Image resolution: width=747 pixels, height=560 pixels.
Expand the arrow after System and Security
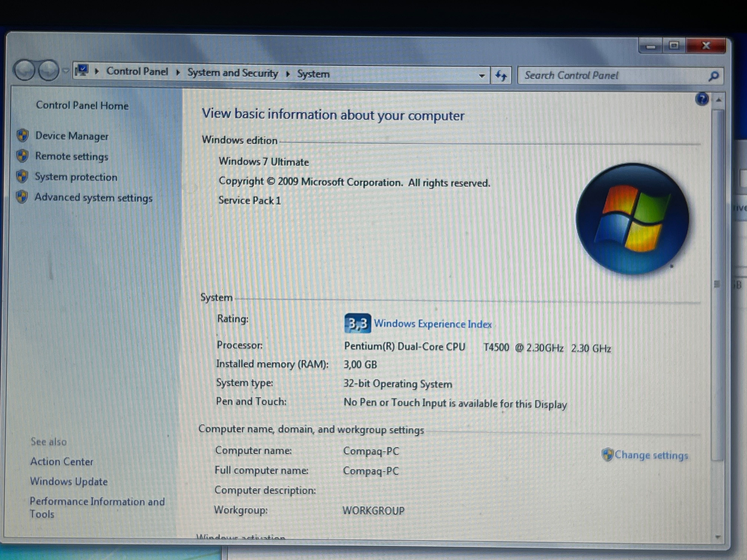[x=288, y=74]
